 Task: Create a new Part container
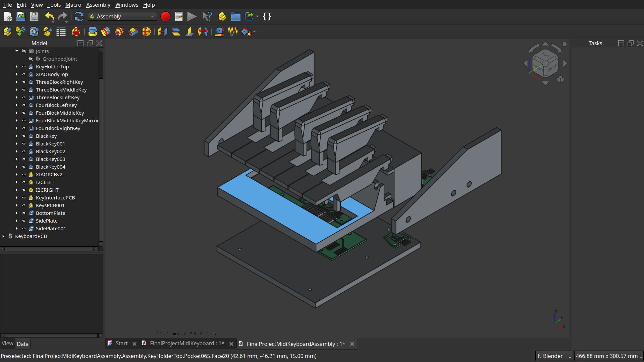(222, 16)
